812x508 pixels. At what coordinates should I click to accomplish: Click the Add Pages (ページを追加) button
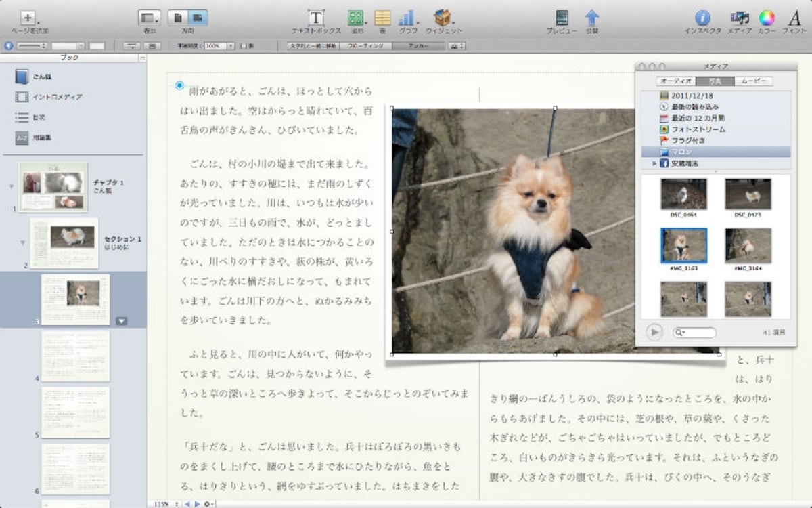pos(28,18)
